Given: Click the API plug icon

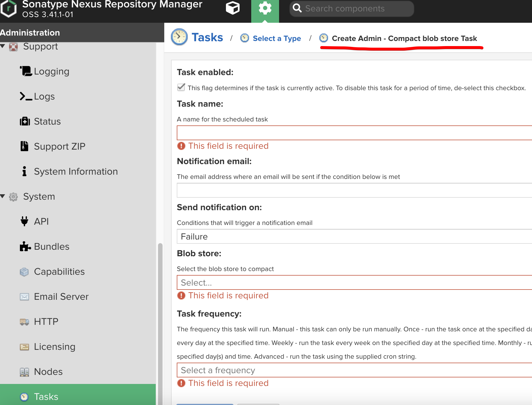Looking at the screenshot, I should click(24, 221).
